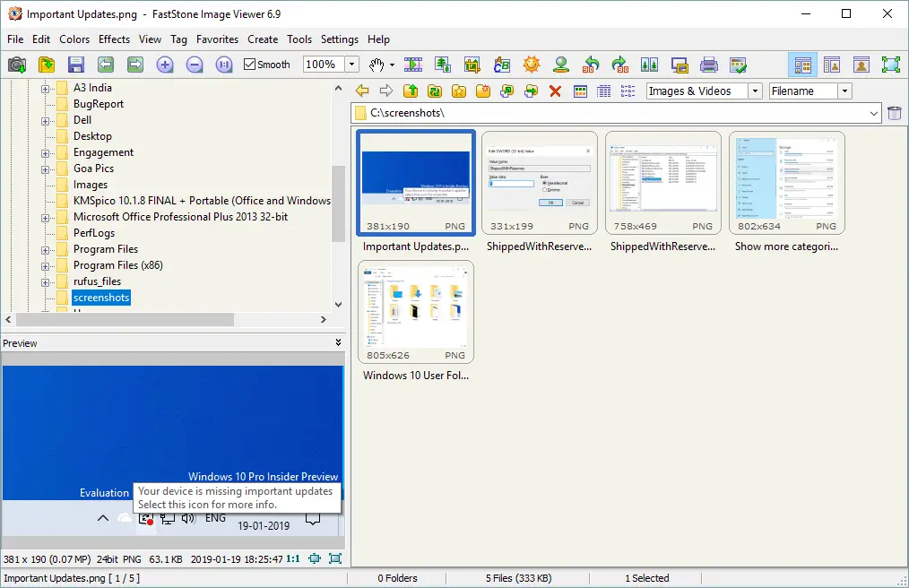The width and height of the screenshot is (909, 588).
Task: Open the Favorites menu
Action: pos(218,39)
